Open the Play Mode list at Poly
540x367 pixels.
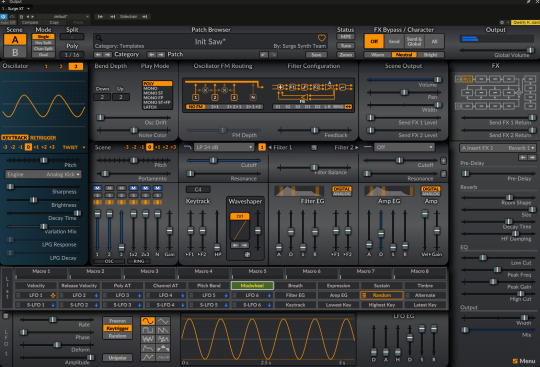coord(157,84)
